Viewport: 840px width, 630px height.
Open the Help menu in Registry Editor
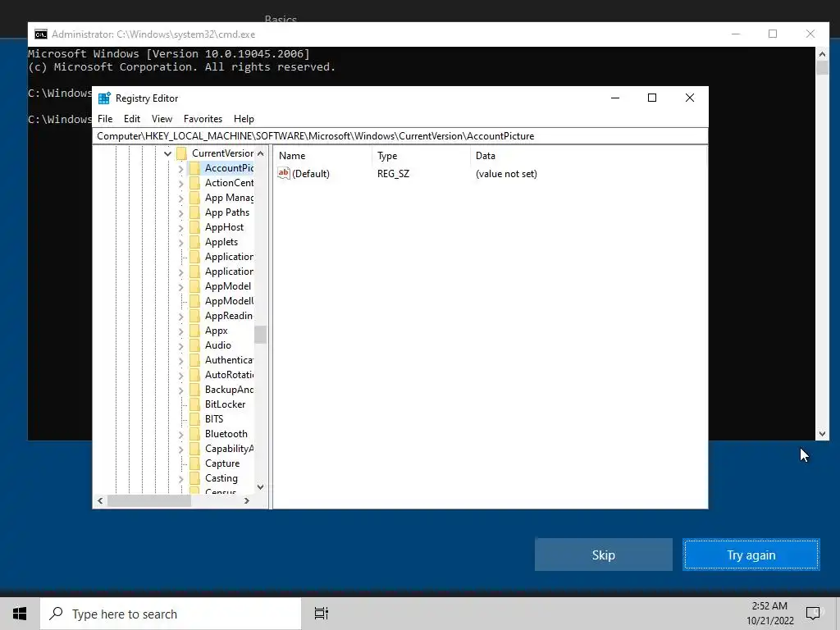coord(244,119)
